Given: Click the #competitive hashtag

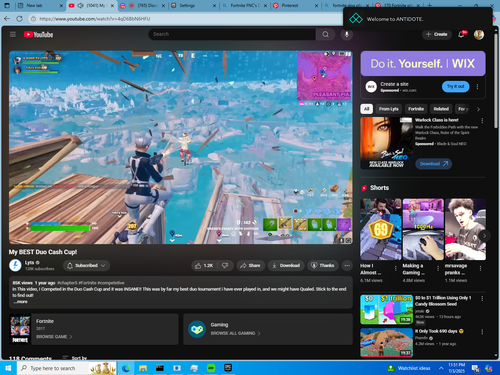Looking at the screenshot, I should pyautogui.click(x=111, y=283).
